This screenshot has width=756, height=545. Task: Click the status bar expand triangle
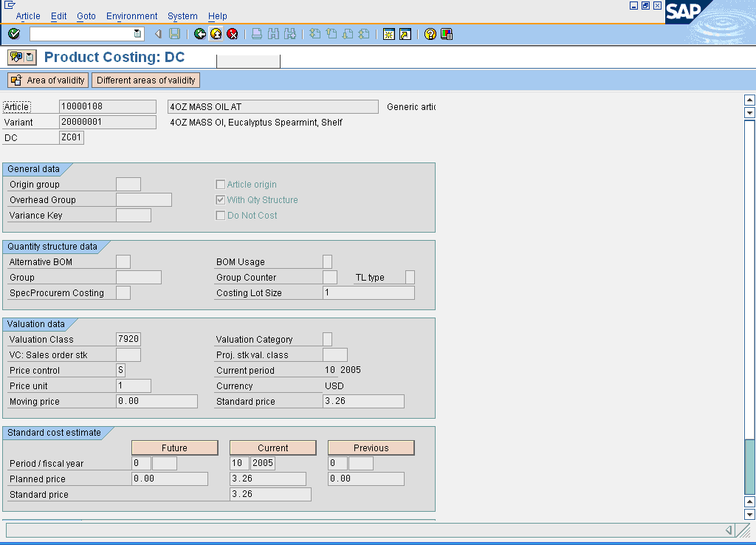coord(729,530)
